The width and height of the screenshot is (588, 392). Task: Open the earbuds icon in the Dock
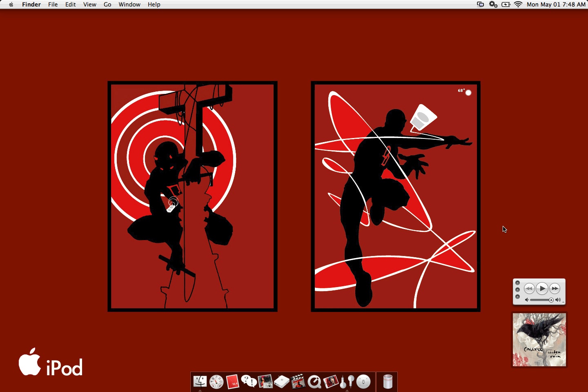click(347, 382)
